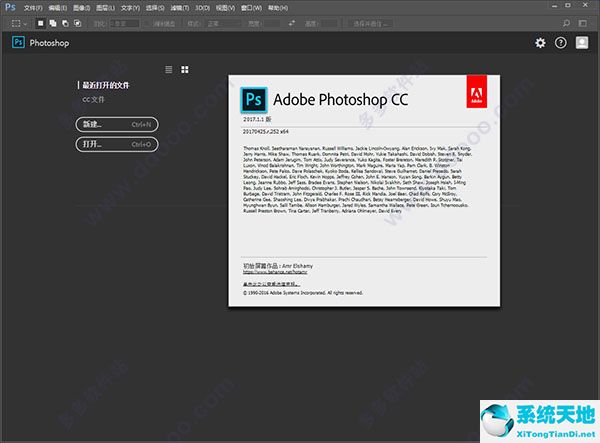Click the Feather (羽化) input field
Image resolution: width=600 pixels, height=443 pixels.
pos(124,24)
